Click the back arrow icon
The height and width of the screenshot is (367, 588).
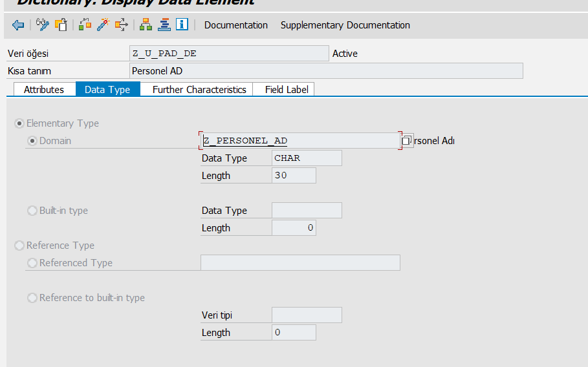coord(18,25)
